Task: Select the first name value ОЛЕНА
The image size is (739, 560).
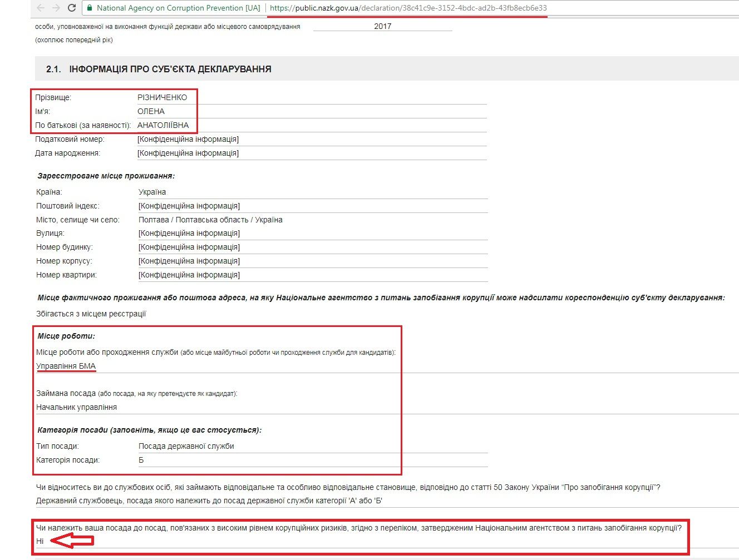Action: coord(151,111)
